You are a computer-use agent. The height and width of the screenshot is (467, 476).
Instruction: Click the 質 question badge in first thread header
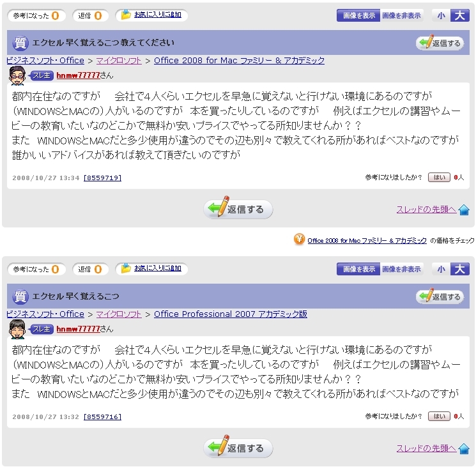[20, 43]
